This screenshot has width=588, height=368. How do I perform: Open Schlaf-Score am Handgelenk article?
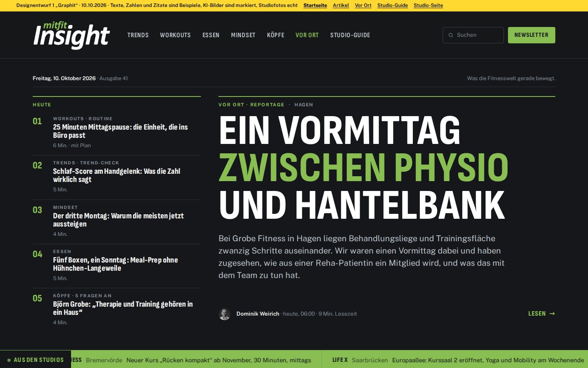click(117, 175)
